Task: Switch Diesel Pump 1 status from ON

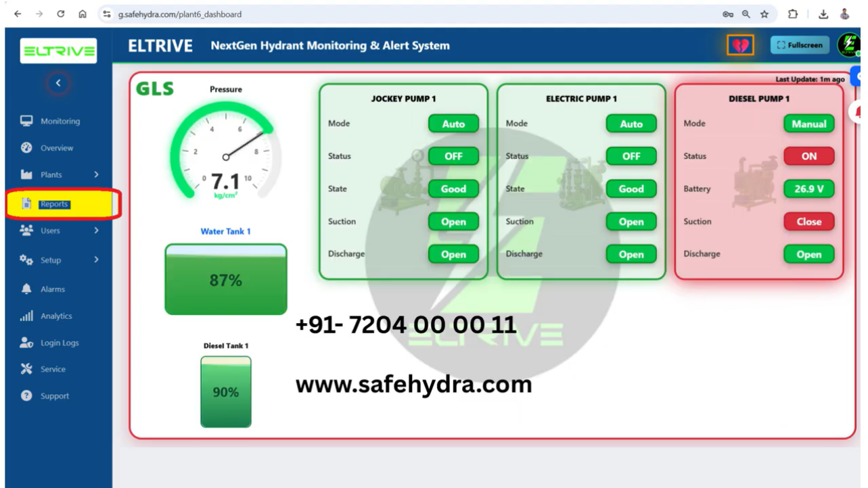Action: point(808,156)
